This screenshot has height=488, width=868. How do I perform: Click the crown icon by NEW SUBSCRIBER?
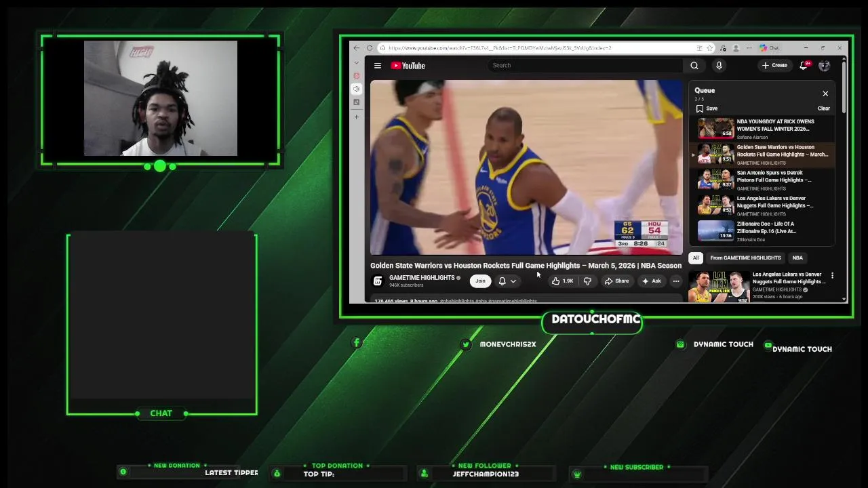pyautogui.click(x=577, y=474)
